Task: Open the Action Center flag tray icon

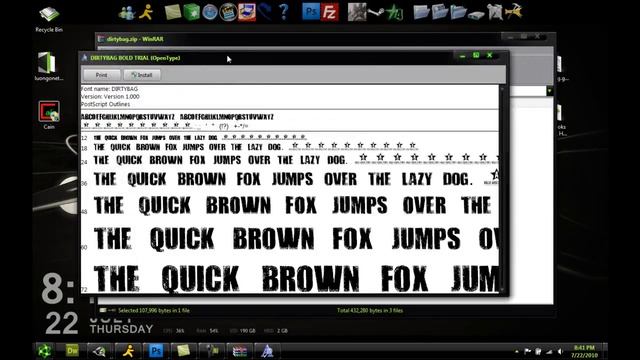Action: (x=528, y=351)
